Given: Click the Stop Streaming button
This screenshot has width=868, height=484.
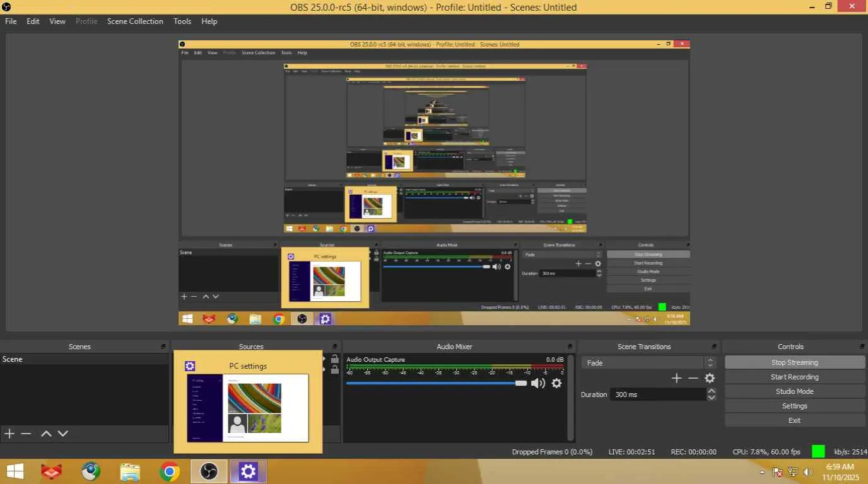Looking at the screenshot, I should coord(795,362).
